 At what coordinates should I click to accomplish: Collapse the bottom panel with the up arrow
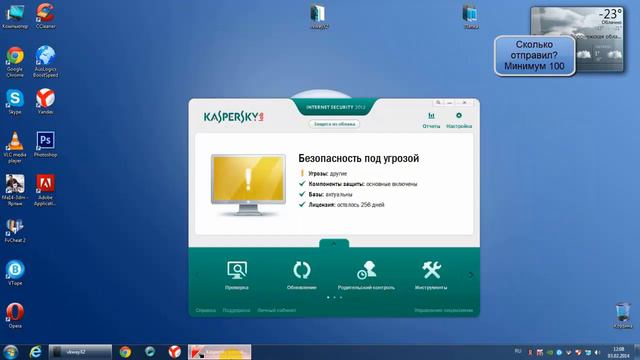(334, 244)
